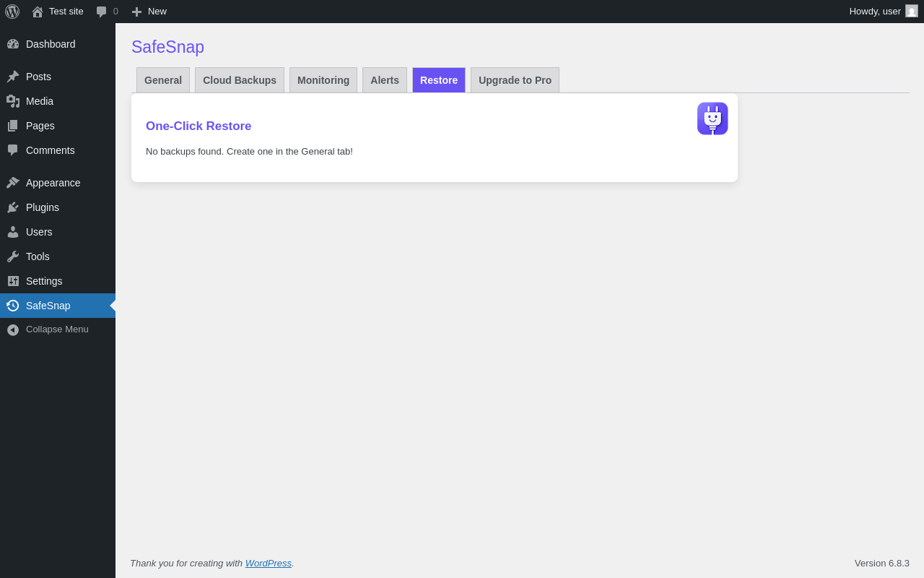The image size is (924, 578).
Task: Click the Tools wrench icon
Action: 13,256
